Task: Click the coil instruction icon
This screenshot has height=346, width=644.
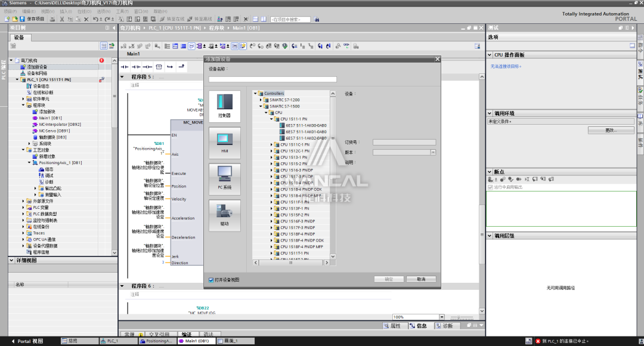Action: pyautogui.click(x=147, y=67)
